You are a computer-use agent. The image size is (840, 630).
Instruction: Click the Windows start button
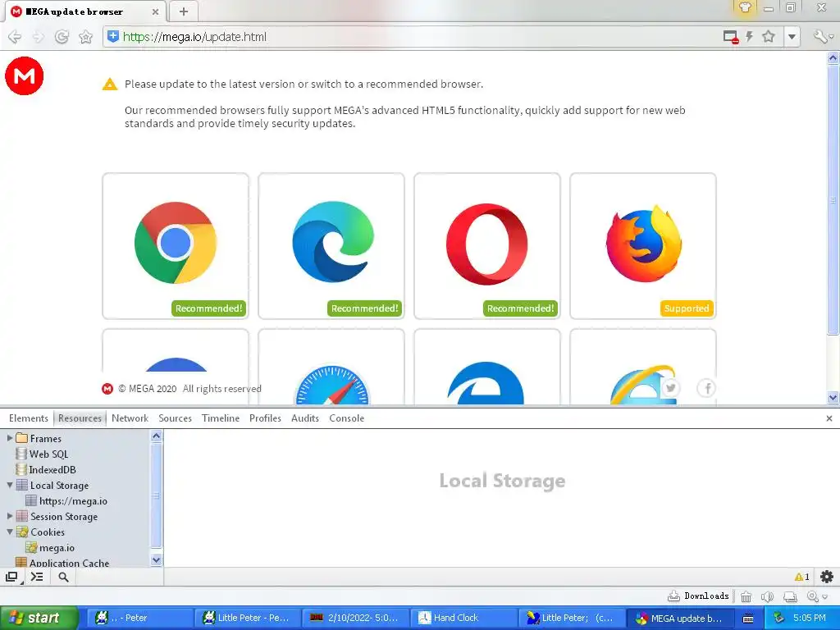pyautogui.click(x=39, y=619)
